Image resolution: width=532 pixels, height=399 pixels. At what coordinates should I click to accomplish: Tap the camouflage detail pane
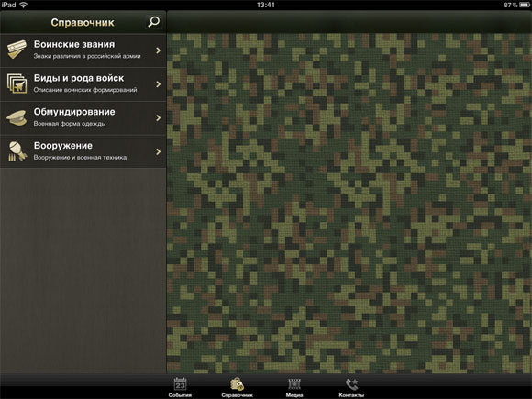(x=349, y=204)
